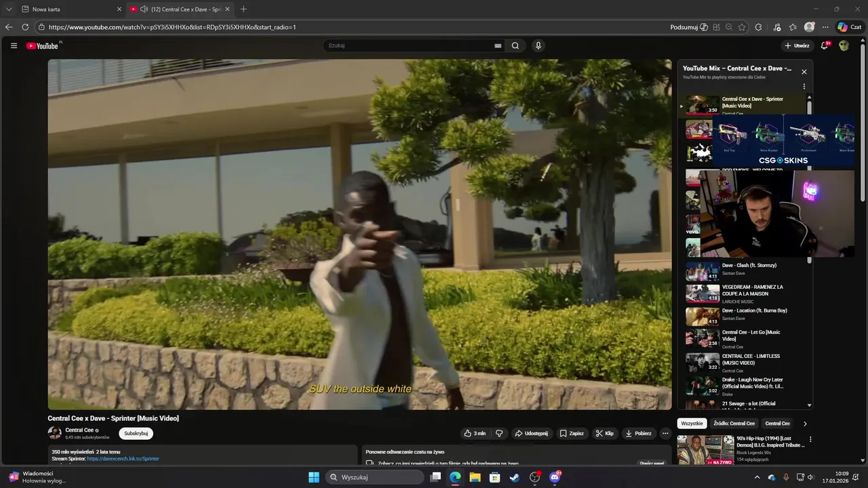Add page to favorites with star icon
Image resolution: width=868 pixels, height=488 pixels.
click(742, 27)
